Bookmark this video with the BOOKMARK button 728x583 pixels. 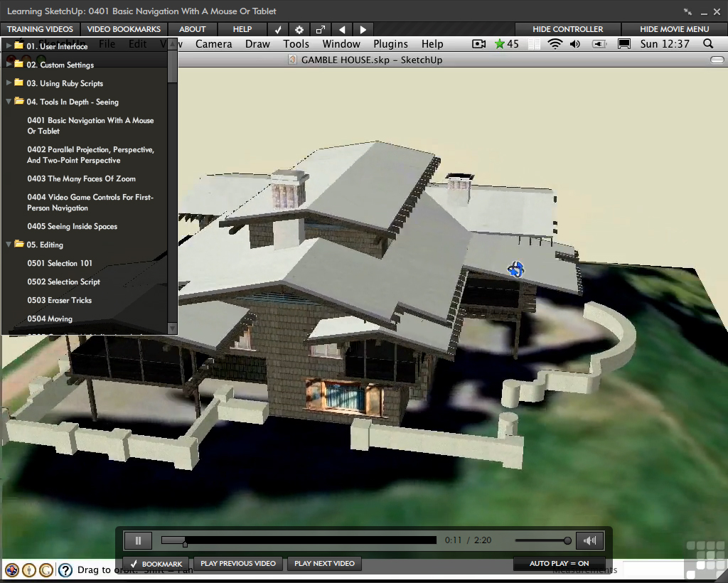click(156, 564)
